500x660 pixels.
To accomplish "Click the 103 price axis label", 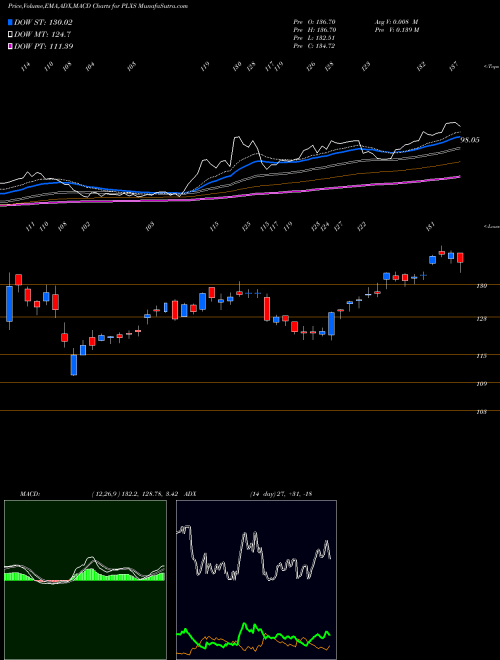I will click(481, 412).
